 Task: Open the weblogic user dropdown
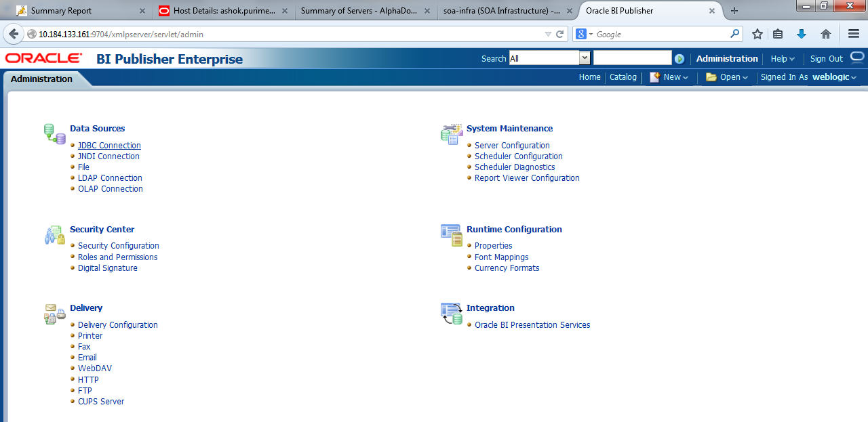coord(835,77)
